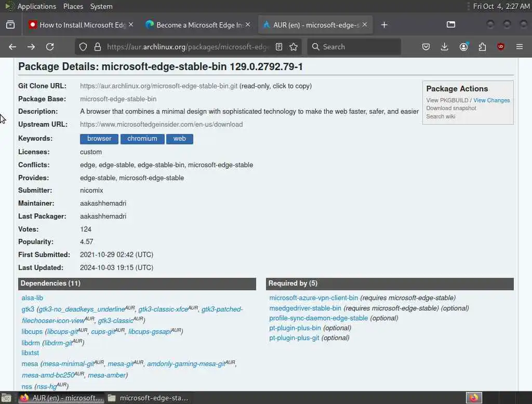The width and height of the screenshot is (532, 404).
Task: Open submitter nicomix profile
Action: point(91,191)
